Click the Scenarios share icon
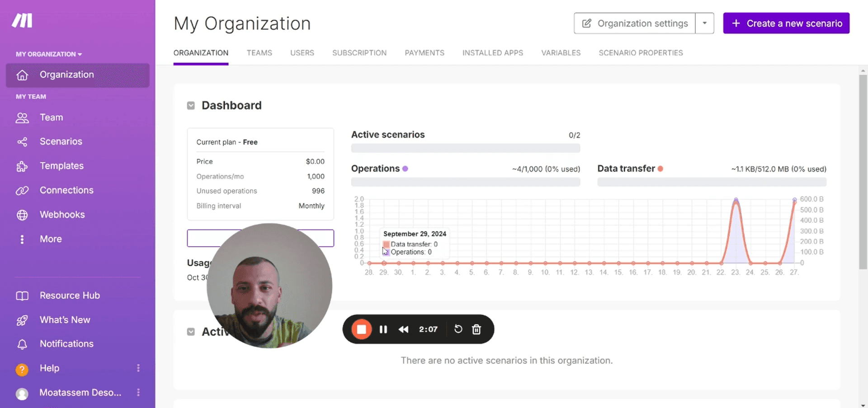 pyautogui.click(x=22, y=142)
